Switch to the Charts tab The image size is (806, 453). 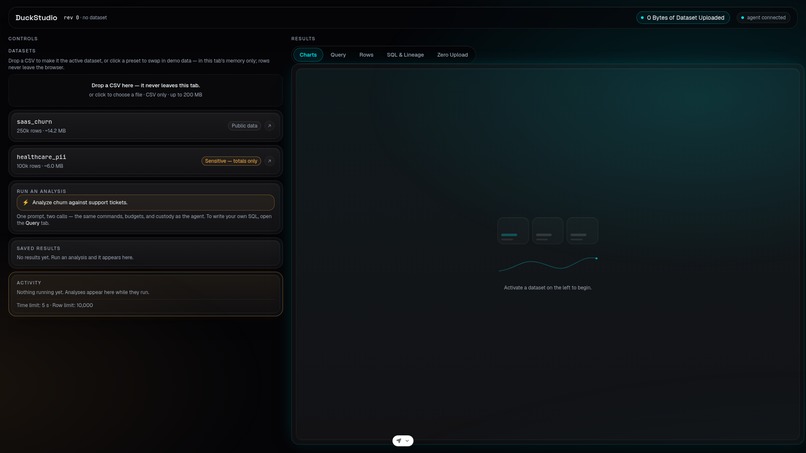(308, 55)
